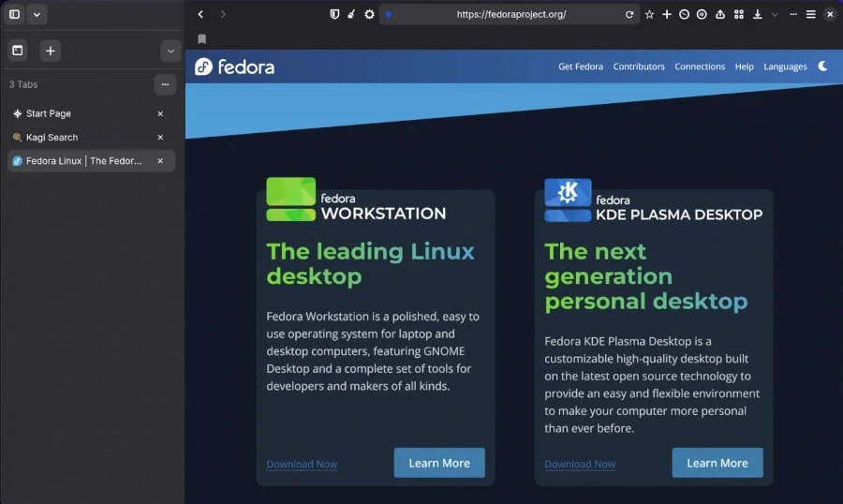Reload the page with the refresh icon
Screen dimensions: 843x504
(629, 15)
